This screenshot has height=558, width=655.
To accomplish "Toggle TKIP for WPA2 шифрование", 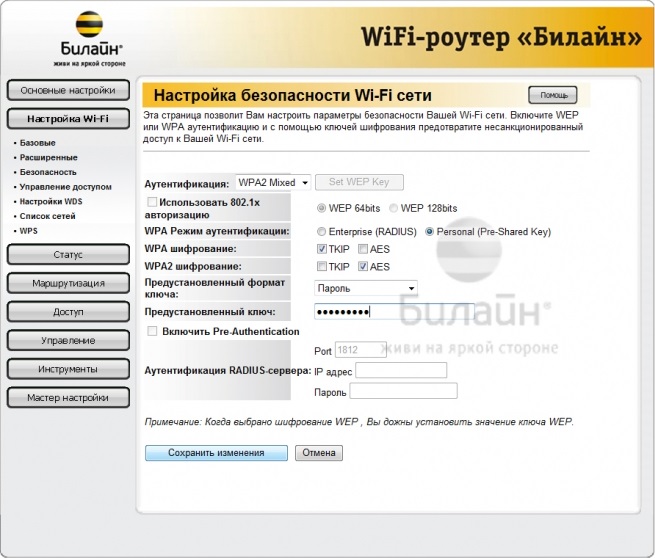I will point(321,266).
